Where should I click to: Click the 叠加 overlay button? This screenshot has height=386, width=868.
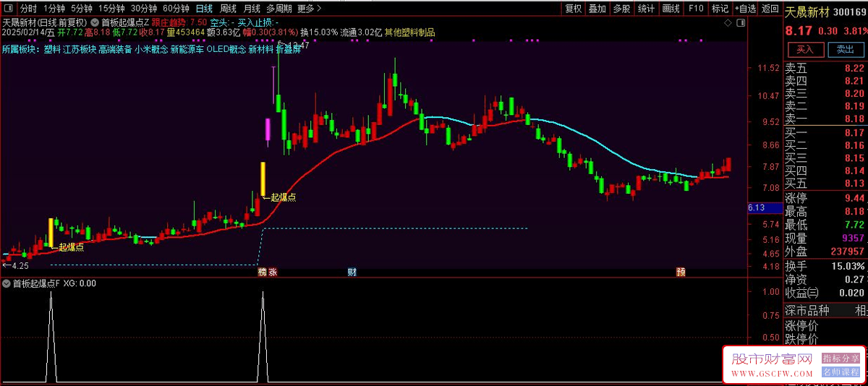597,9
